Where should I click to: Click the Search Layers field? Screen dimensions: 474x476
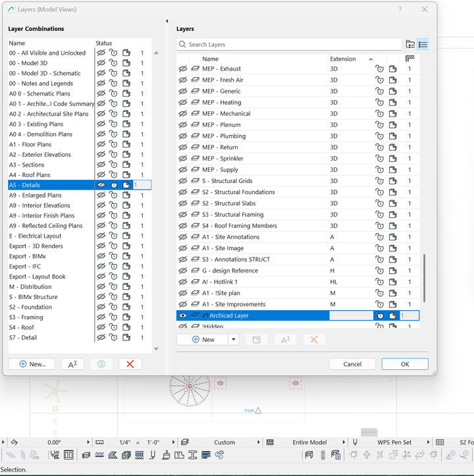(289, 44)
